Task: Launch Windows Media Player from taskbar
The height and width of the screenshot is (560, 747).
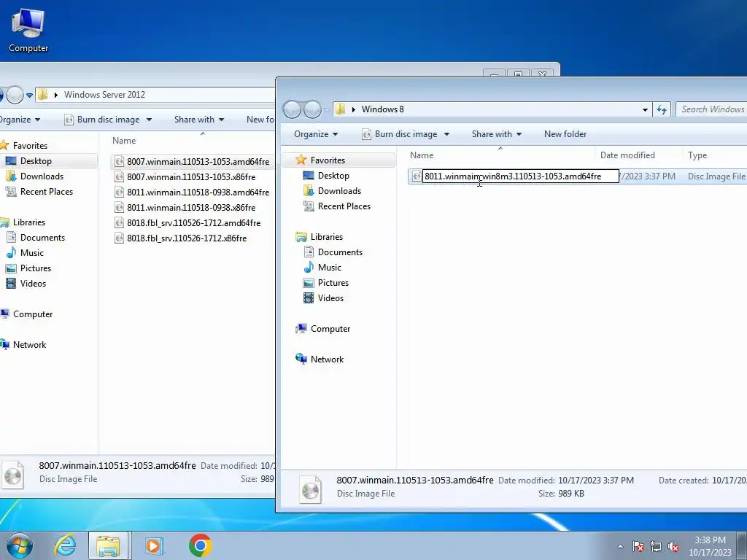Action: pos(154,545)
